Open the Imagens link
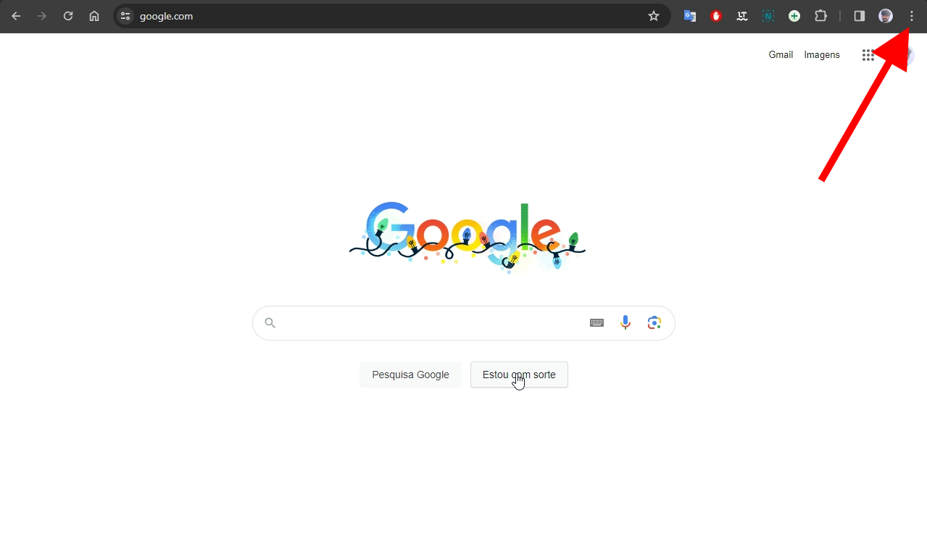Viewport: 927px width, 560px height. coord(822,55)
